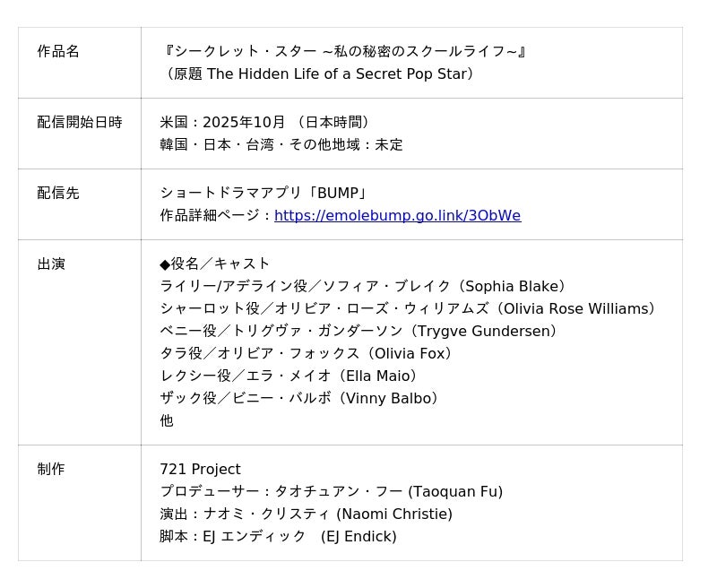Click the 出演 row header cell
The image size is (717, 588).
[51, 264]
